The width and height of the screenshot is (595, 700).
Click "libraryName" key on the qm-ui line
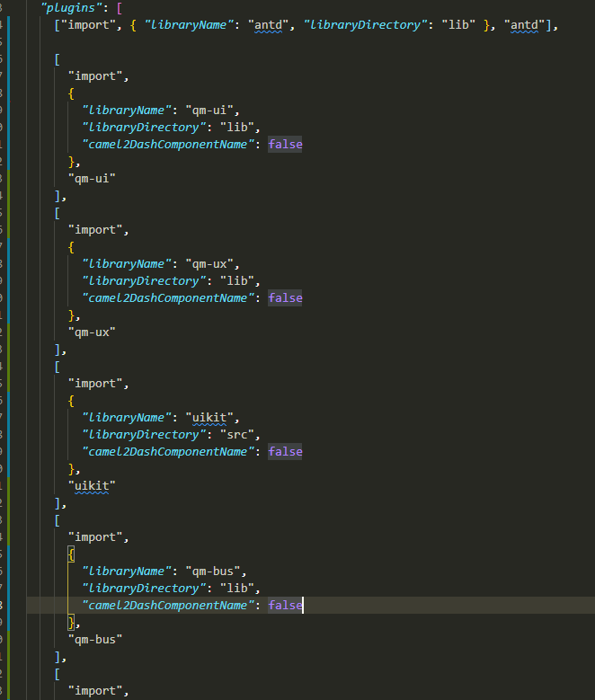tap(127, 111)
